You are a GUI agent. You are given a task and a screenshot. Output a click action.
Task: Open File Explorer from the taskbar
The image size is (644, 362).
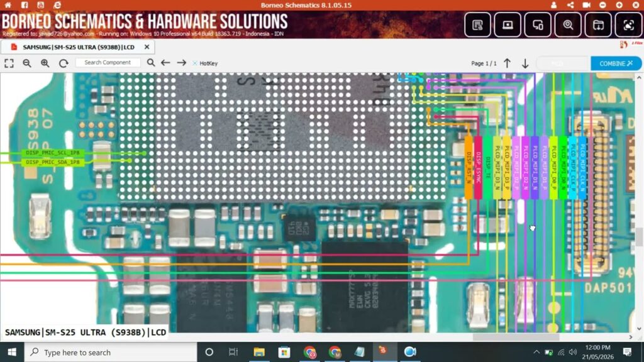258,352
